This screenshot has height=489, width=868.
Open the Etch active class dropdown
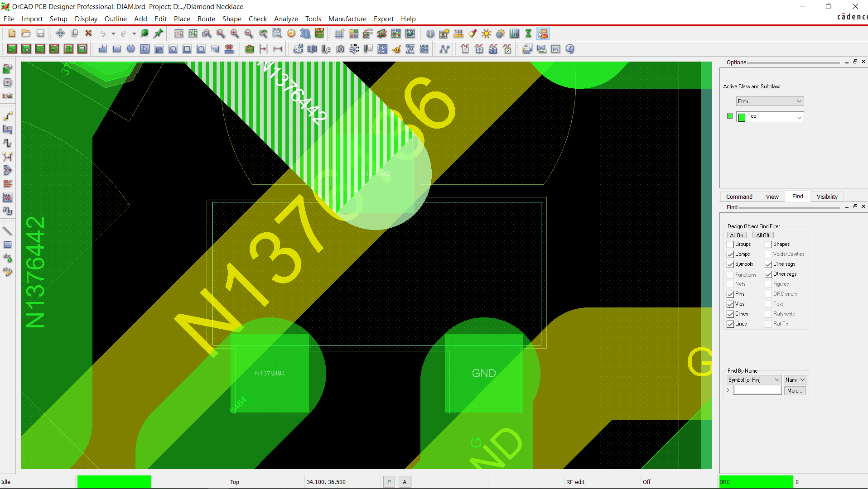770,101
